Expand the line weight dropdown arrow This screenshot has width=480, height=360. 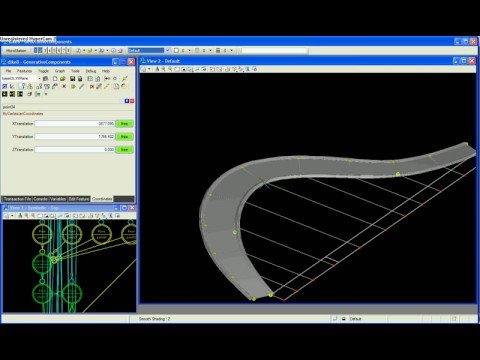click(231, 50)
